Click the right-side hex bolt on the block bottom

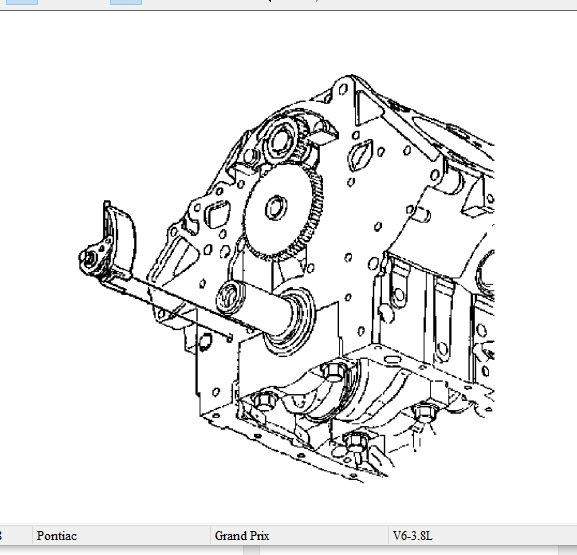click(x=424, y=413)
